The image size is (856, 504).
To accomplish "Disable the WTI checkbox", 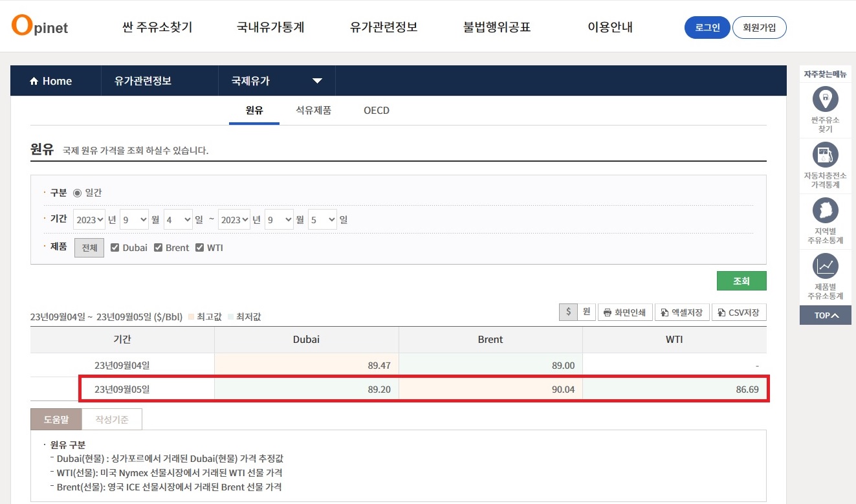I will (199, 247).
